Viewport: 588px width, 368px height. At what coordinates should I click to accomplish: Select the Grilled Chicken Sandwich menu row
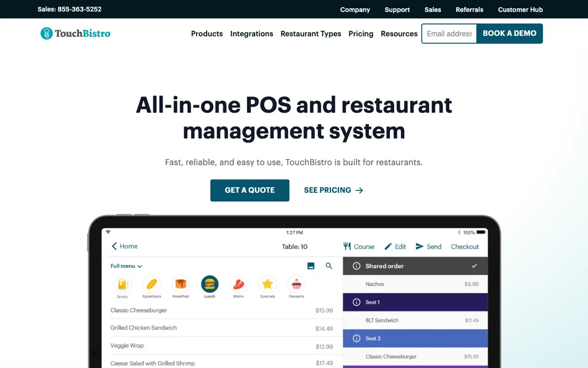pos(221,328)
